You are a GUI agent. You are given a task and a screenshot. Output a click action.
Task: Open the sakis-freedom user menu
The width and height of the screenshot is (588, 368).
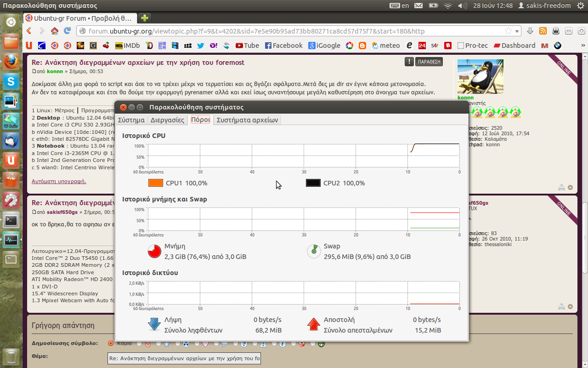tap(545, 6)
